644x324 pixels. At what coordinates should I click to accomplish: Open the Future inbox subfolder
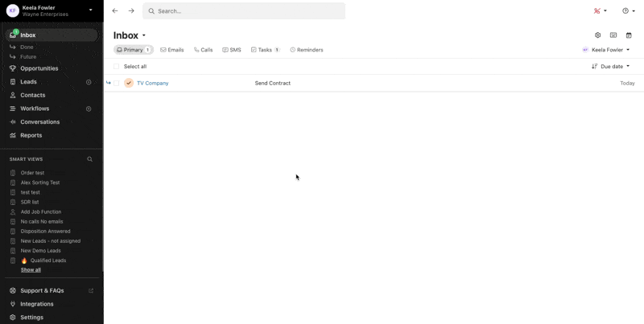28,57
